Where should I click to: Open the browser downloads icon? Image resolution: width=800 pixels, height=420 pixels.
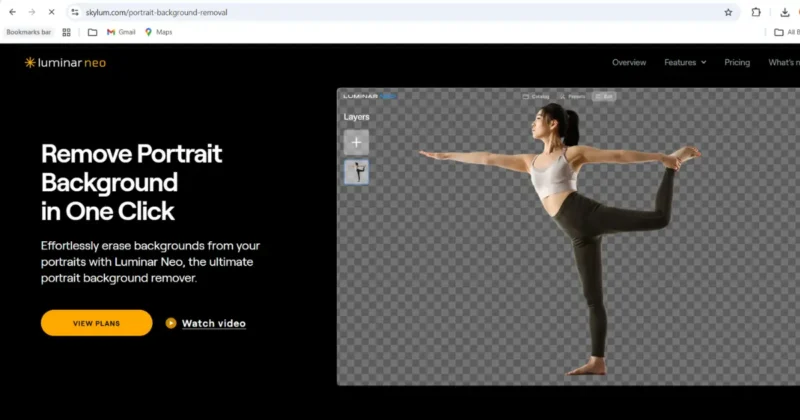tap(785, 12)
